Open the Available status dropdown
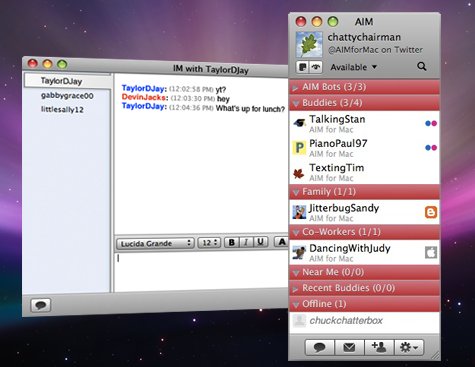Viewport: 475px width, 367px height. tap(353, 67)
